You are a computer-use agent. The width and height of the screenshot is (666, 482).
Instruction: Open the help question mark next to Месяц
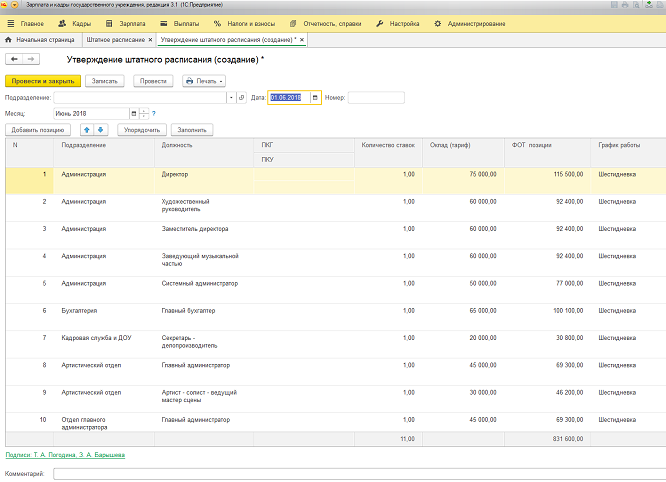tap(154, 114)
